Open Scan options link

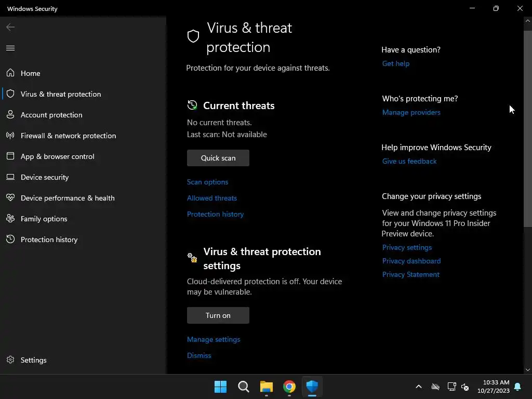coord(207,182)
